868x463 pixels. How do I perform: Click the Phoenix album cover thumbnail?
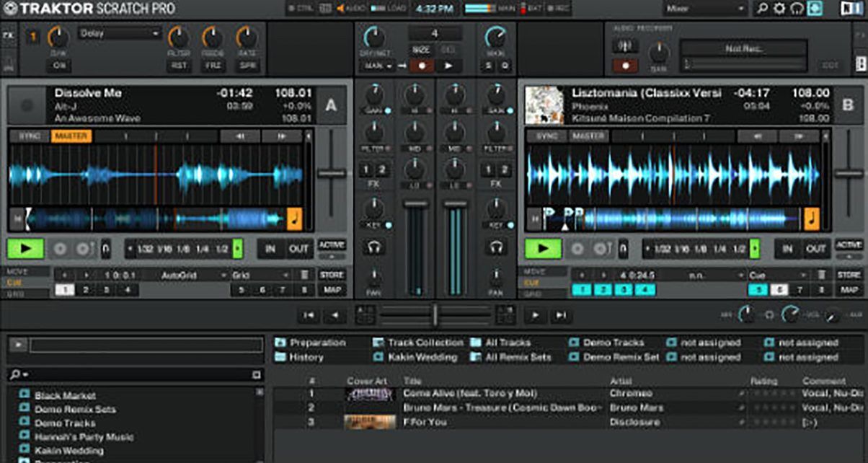(x=544, y=105)
